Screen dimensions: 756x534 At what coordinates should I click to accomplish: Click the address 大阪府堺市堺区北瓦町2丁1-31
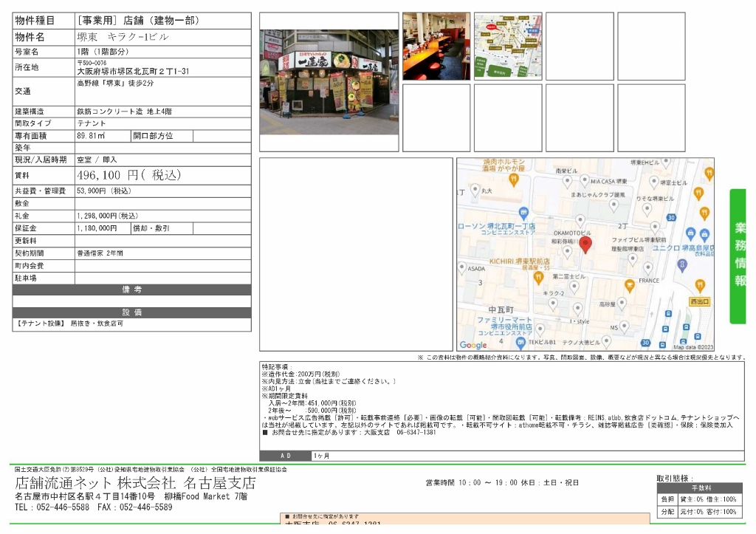click(x=133, y=71)
